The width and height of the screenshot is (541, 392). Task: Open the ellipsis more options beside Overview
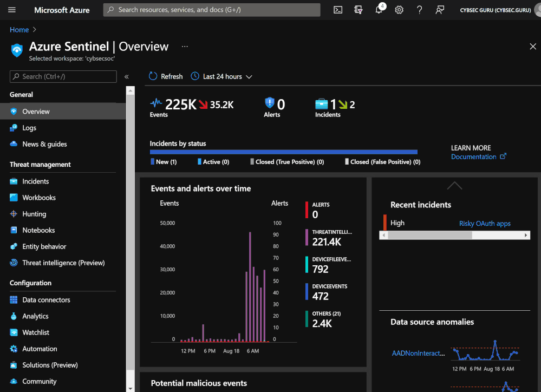pos(185,46)
